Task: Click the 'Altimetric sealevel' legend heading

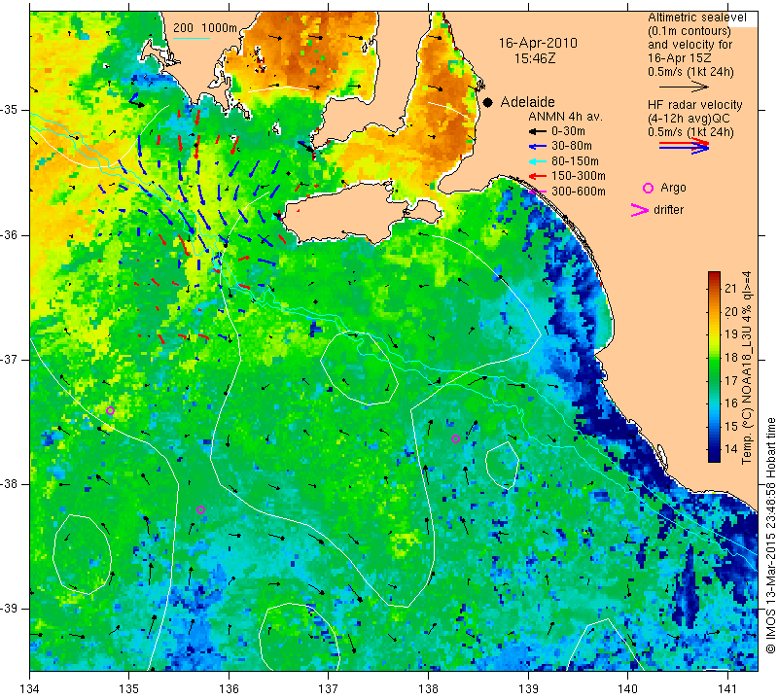Action: pyautogui.click(x=696, y=17)
